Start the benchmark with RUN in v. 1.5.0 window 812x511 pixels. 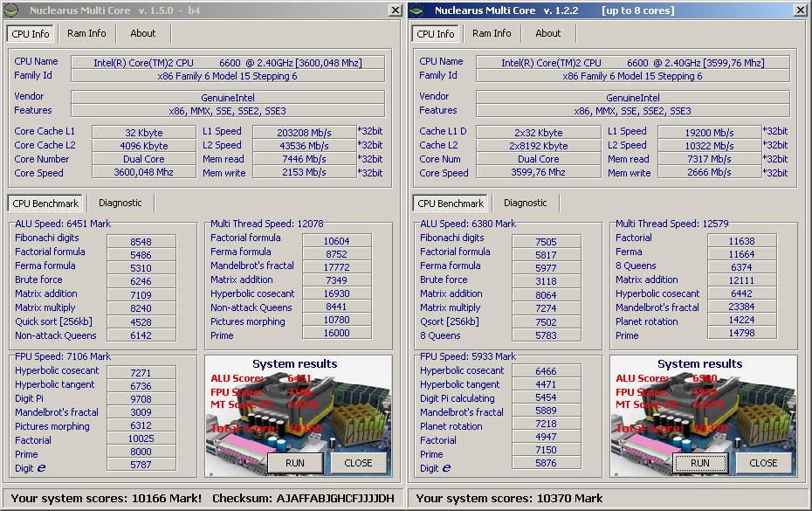click(x=295, y=463)
